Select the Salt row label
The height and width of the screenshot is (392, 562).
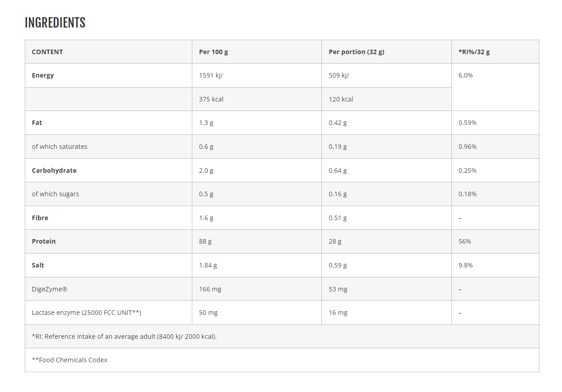pyautogui.click(x=38, y=265)
